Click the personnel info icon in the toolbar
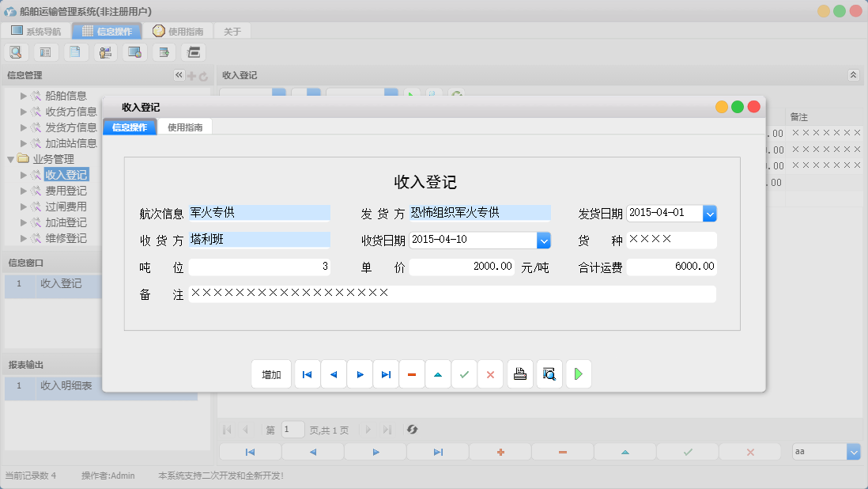868x489 pixels. click(x=105, y=51)
